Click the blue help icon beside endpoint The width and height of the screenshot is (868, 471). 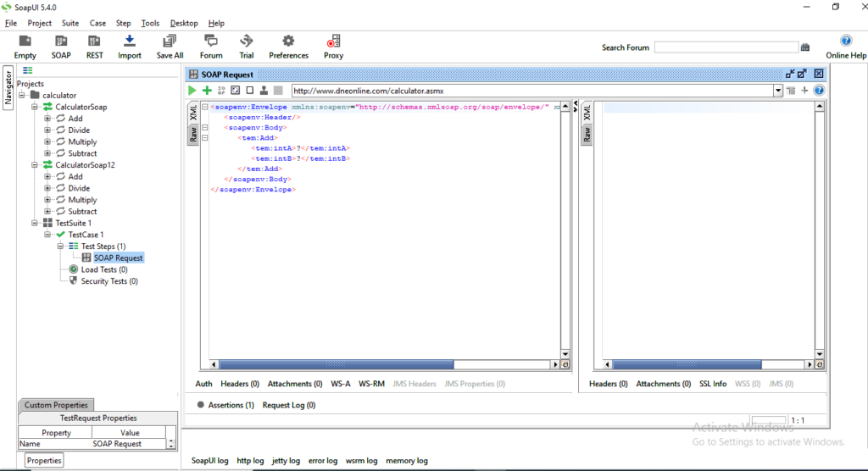(820, 90)
